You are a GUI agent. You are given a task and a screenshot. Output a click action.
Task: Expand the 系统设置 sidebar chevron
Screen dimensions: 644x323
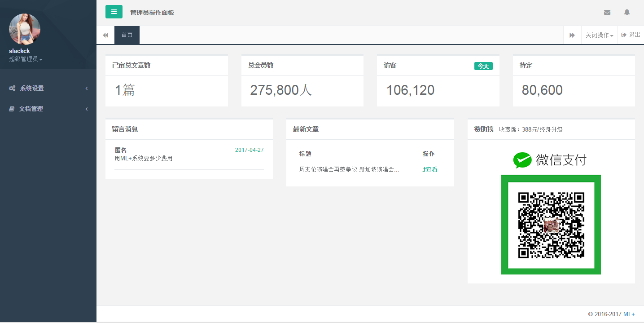click(x=87, y=88)
